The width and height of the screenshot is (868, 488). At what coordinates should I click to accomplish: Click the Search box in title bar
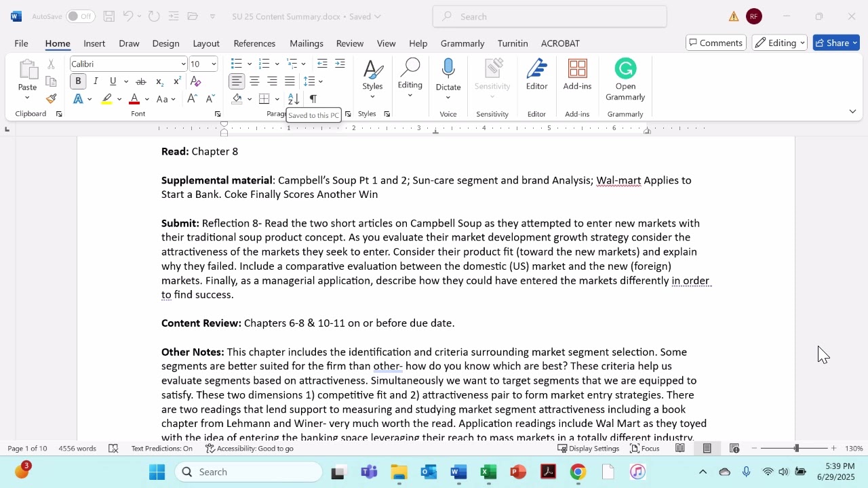pos(550,16)
